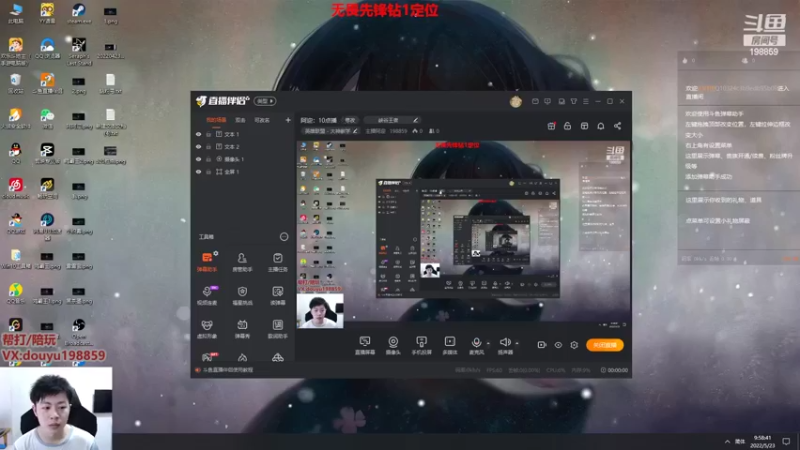800x450 pixels.
Task: Open the calendar icon with the red dot
Action: point(552,126)
